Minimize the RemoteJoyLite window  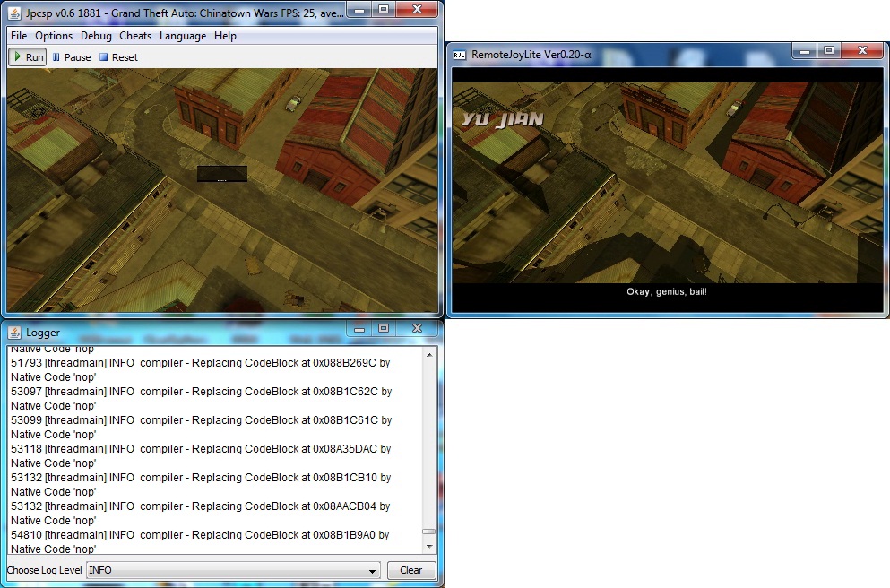coord(805,51)
